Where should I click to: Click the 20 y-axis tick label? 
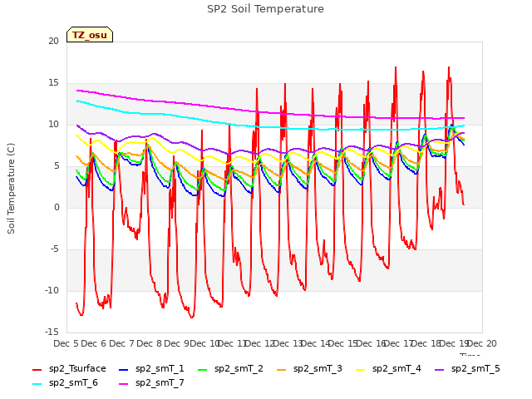pos(53,41)
